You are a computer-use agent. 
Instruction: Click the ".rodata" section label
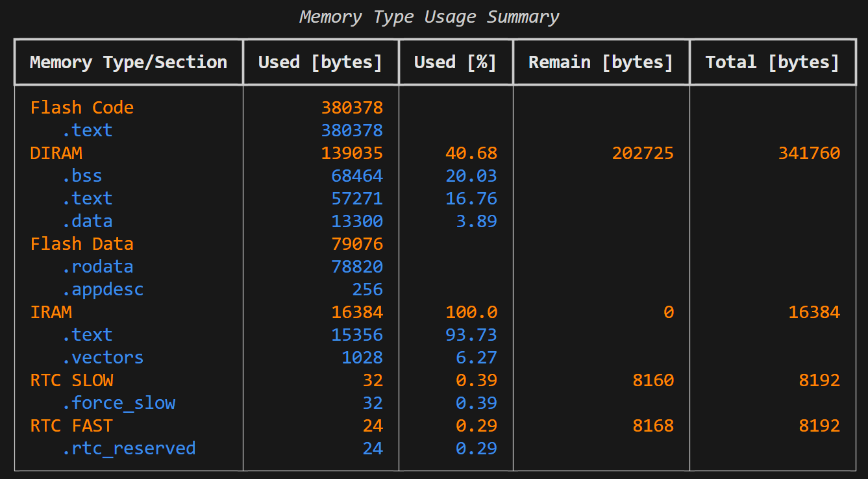[97, 267]
